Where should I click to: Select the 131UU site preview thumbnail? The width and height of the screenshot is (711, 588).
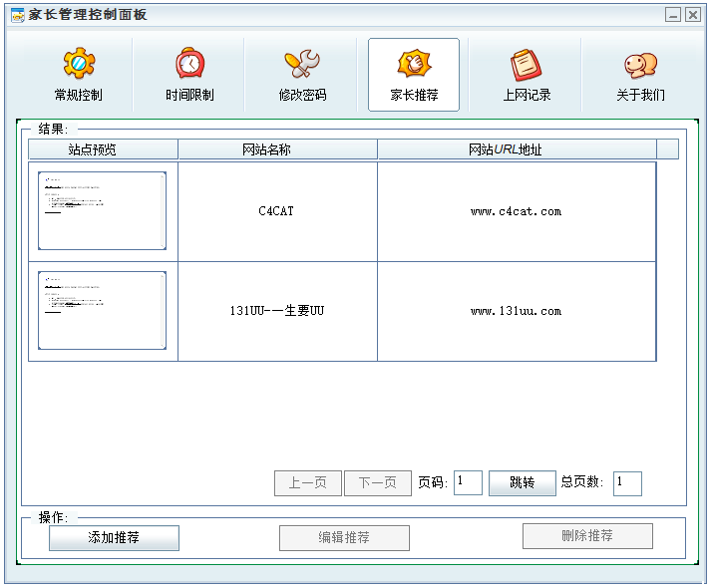pos(102,310)
